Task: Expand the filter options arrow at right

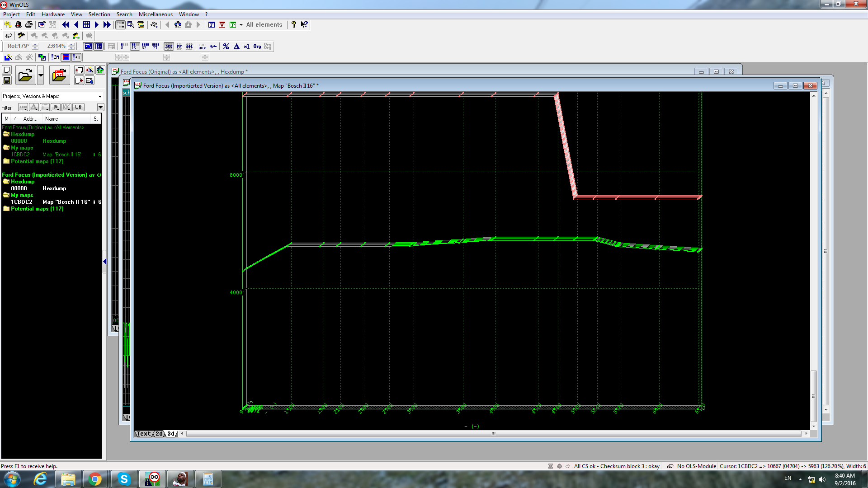Action: (x=100, y=107)
